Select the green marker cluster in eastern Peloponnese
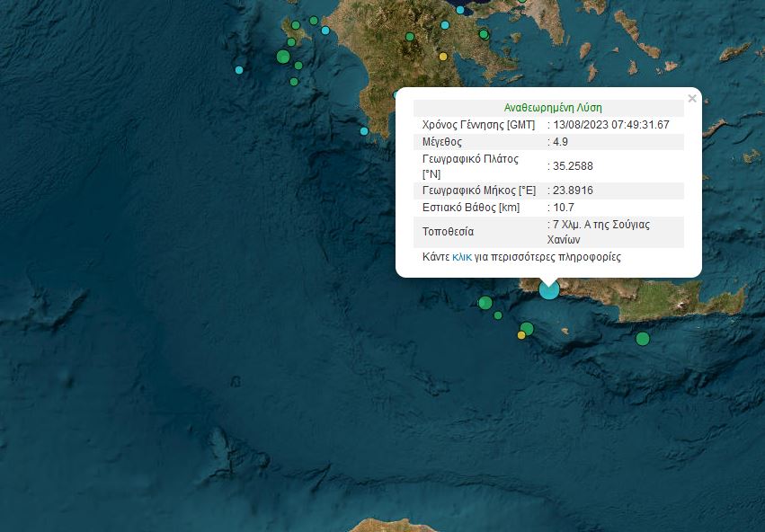 pos(484,35)
